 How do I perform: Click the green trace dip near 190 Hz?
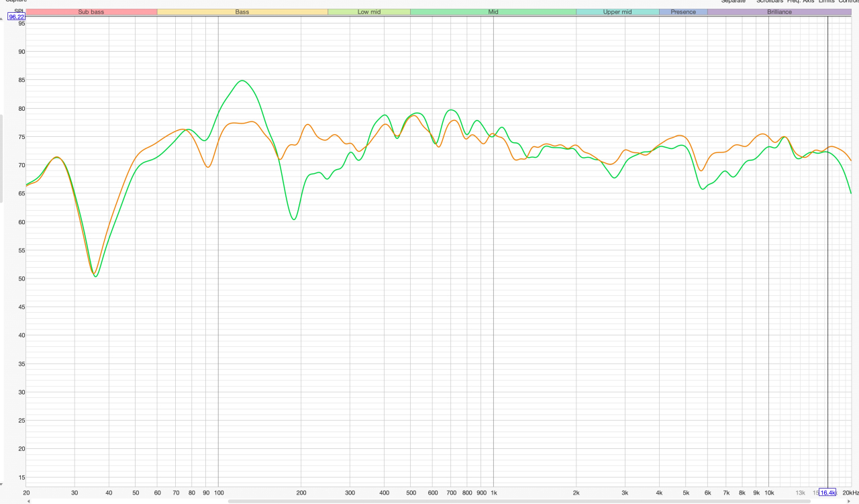(x=294, y=219)
